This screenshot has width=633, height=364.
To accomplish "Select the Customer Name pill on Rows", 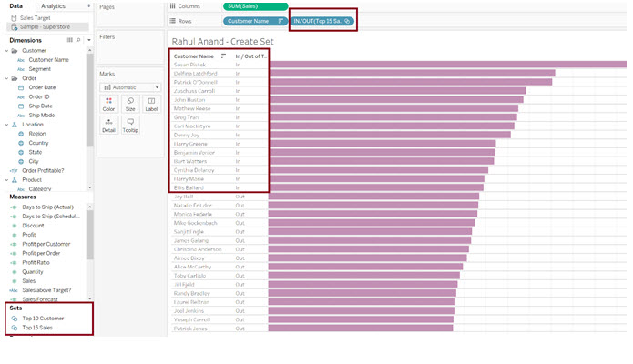I will pos(256,21).
